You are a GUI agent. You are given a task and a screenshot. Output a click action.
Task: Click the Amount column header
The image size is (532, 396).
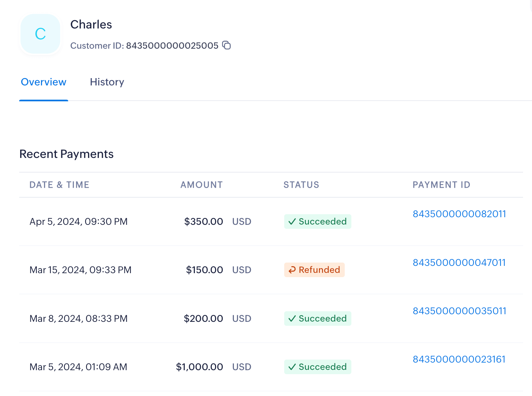coord(201,185)
